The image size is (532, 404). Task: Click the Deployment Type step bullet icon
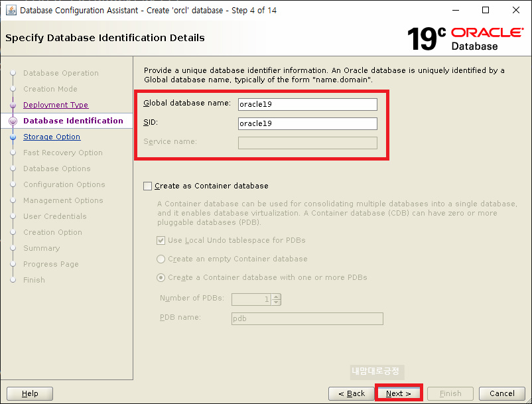[13, 105]
